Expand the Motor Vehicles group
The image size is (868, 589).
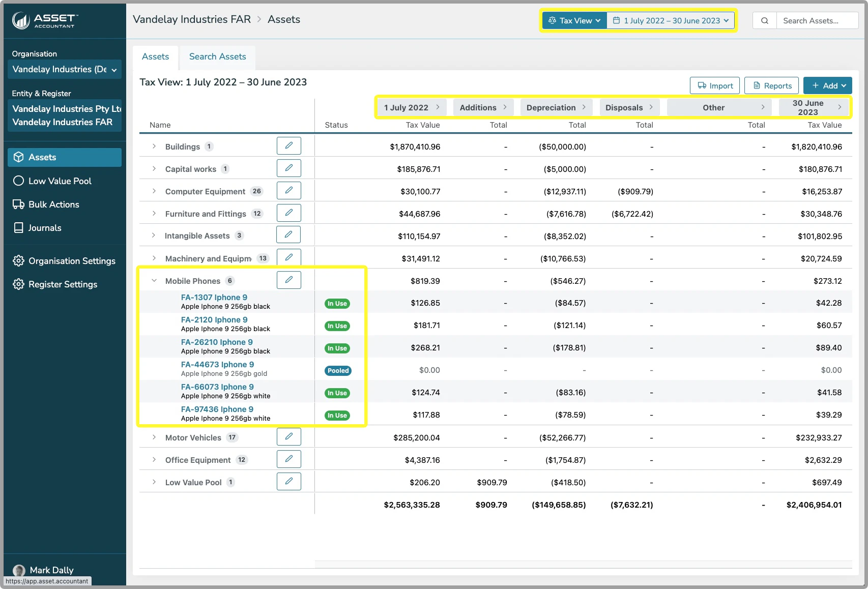pyautogui.click(x=154, y=437)
